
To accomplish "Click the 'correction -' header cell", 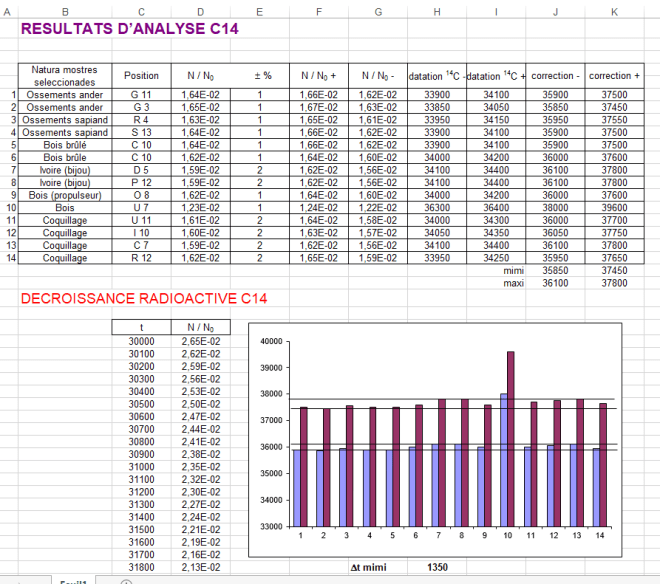I will (555, 76).
